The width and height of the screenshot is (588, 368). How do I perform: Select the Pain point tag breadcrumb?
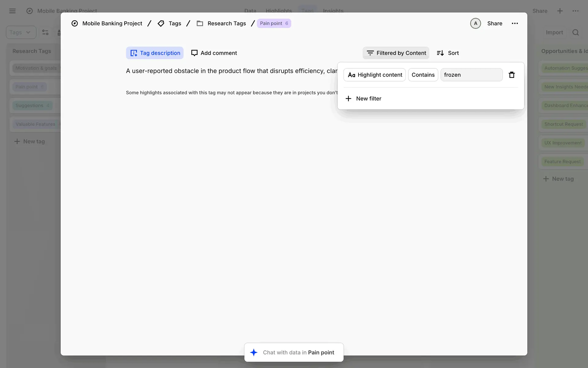point(273,24)
